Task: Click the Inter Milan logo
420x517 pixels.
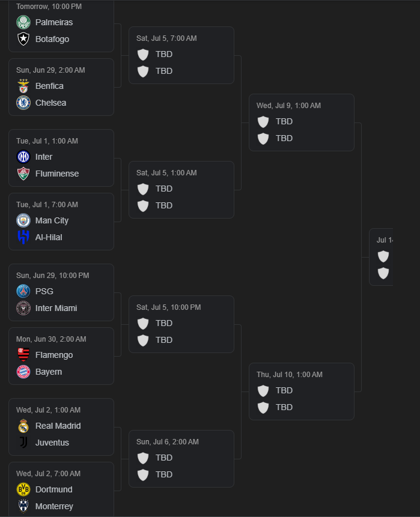Action: [23, 157]
